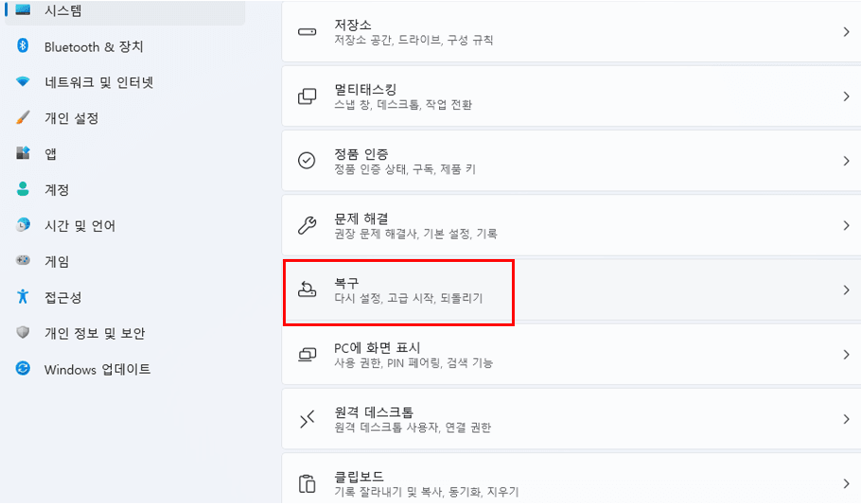Click the shield privacy icon
The height and width of the screenshot is (504, 861).
23,332
